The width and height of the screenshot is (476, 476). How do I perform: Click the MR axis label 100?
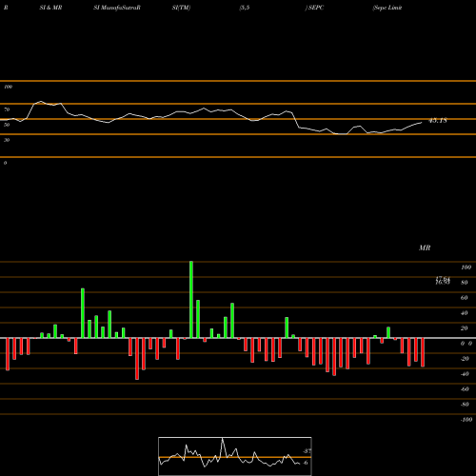tap(466, 268)
